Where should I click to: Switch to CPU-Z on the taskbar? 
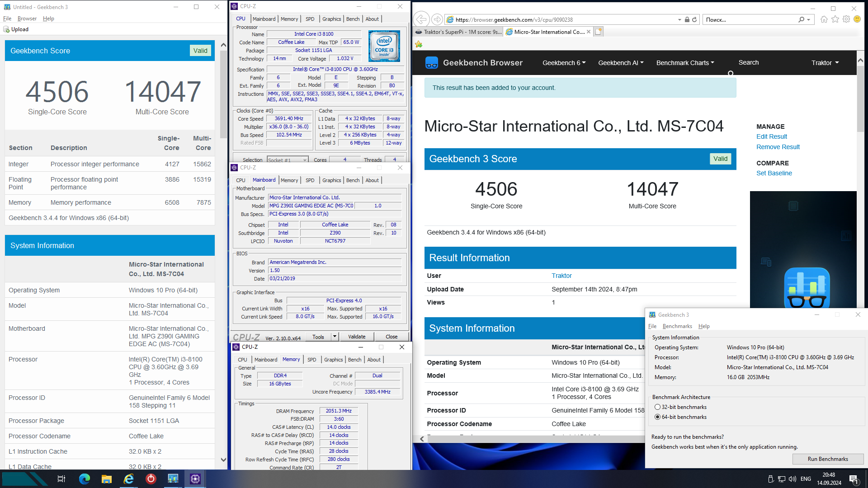(195, 479)
